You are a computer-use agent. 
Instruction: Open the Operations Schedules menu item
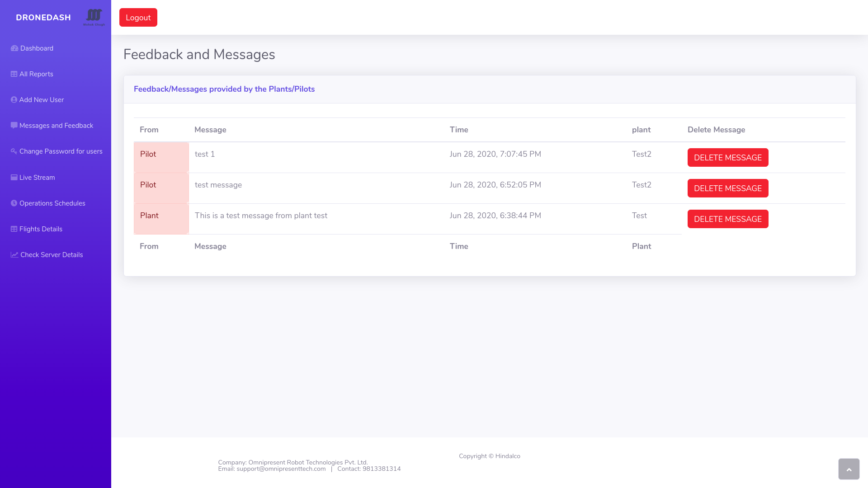point(52,203)
